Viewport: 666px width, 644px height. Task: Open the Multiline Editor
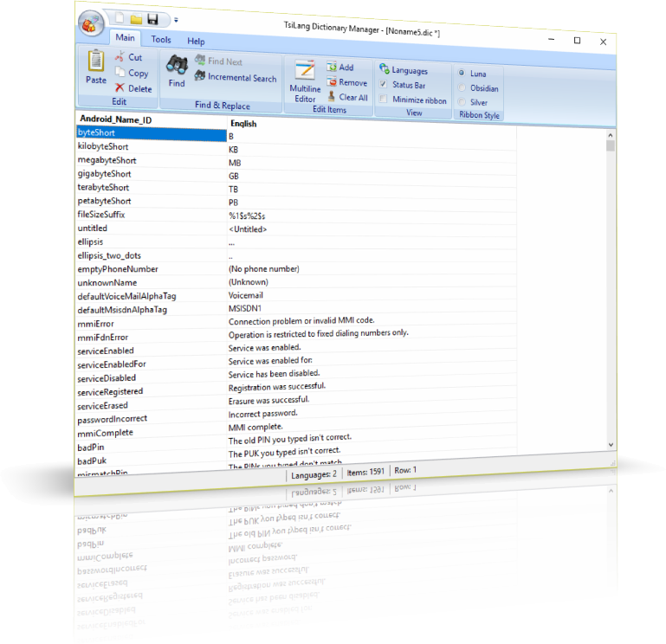click(x=305, y=81)
